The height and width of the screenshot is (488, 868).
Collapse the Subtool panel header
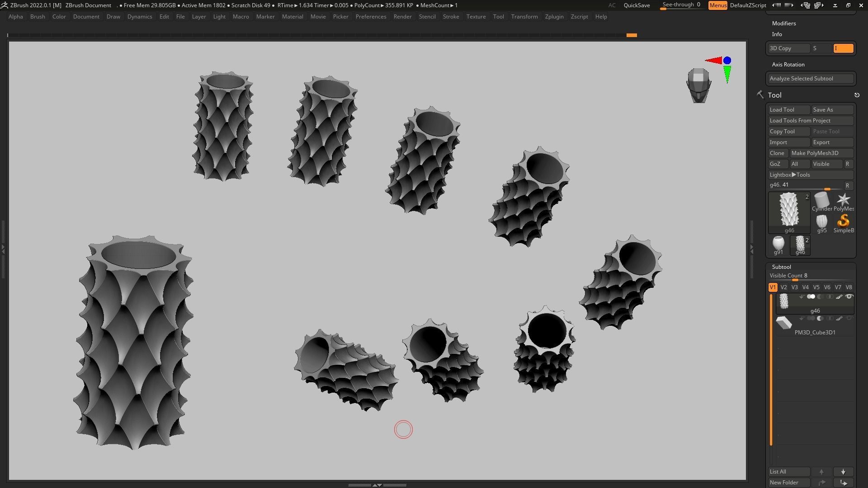[x=781, y=267]
